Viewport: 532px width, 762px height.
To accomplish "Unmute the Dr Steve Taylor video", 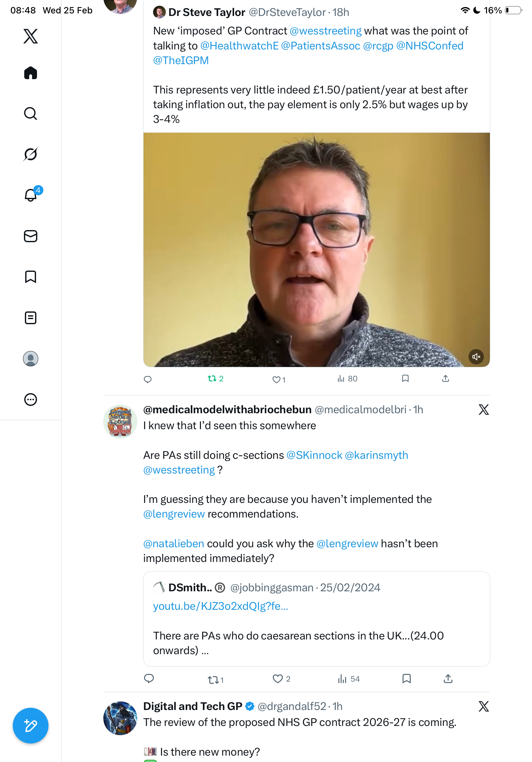I will (x=476, y=357).
